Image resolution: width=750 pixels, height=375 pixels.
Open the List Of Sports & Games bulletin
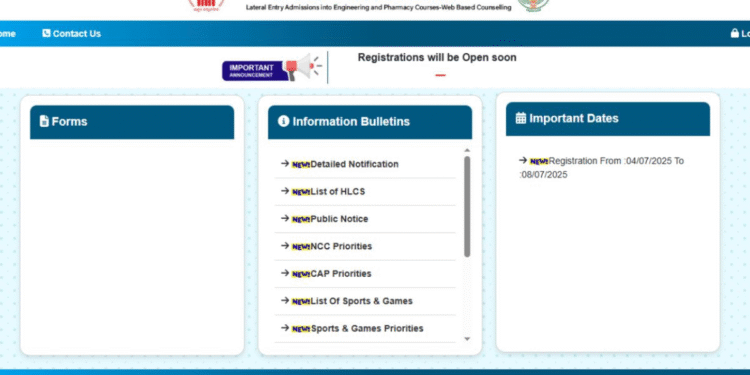(x=362, y=301)
